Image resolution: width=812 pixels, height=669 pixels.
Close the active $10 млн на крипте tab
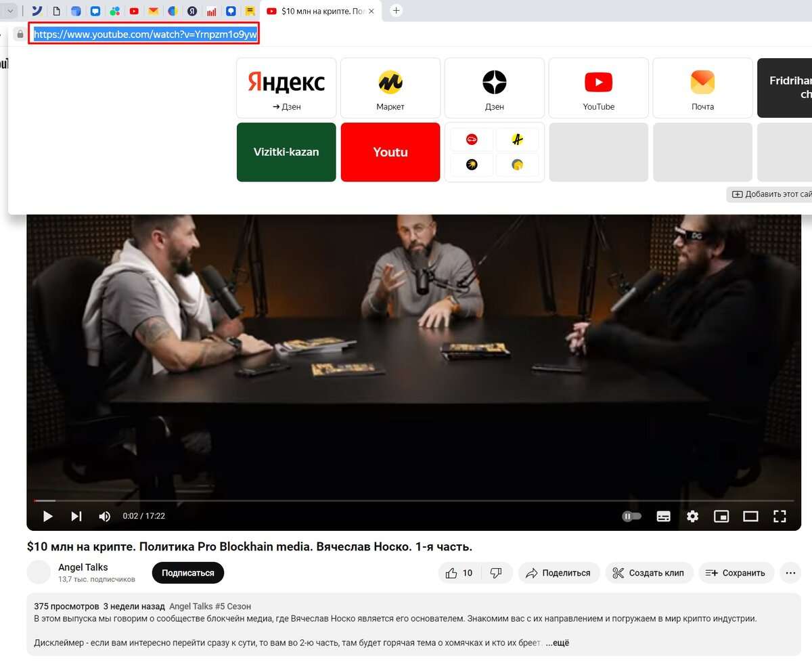pyautogui.click(x=371, y=11)
